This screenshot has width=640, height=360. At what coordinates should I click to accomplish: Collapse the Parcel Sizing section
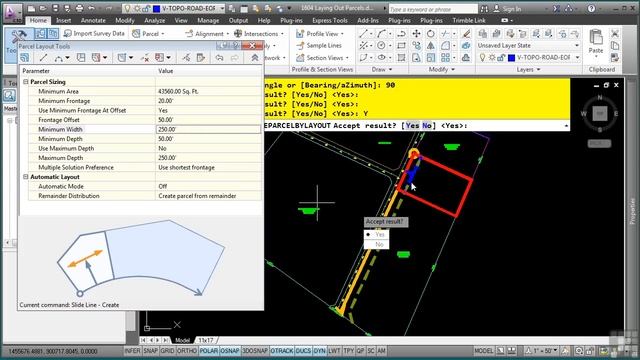[x=26, y=82]
